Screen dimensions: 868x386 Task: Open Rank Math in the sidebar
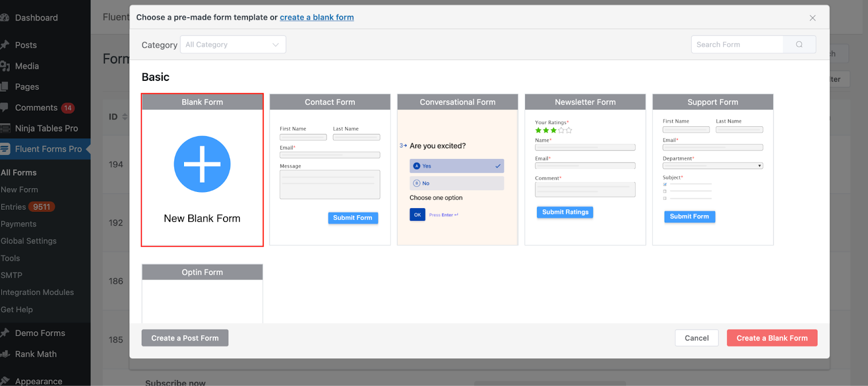(x=36, y=354)
